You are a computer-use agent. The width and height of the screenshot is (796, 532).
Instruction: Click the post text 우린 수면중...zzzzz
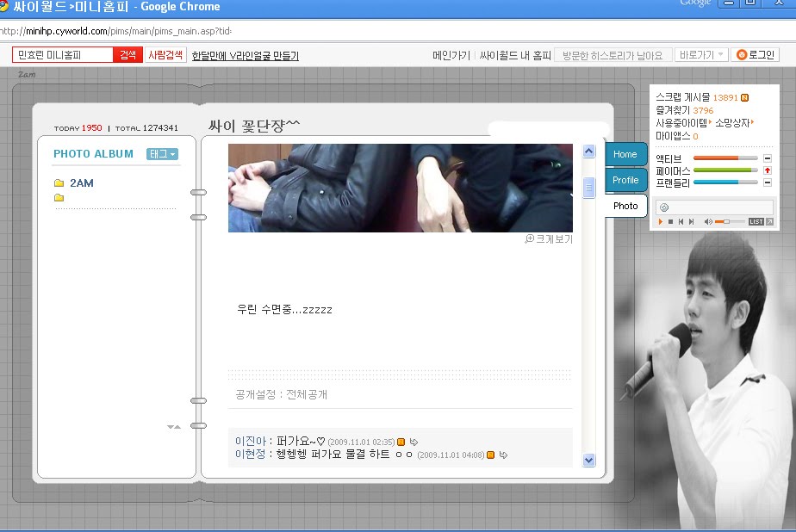(x=285, y=309)
